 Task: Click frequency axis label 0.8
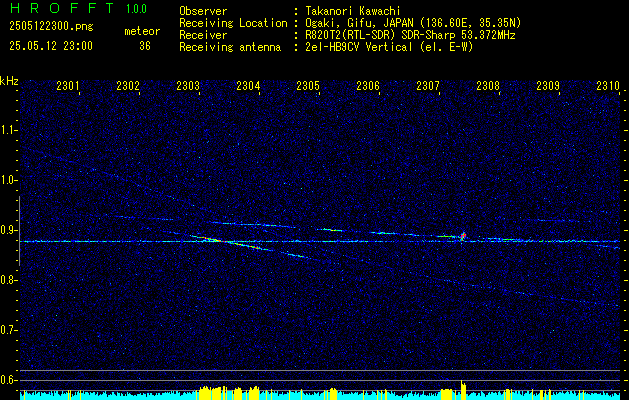[8, 280]
